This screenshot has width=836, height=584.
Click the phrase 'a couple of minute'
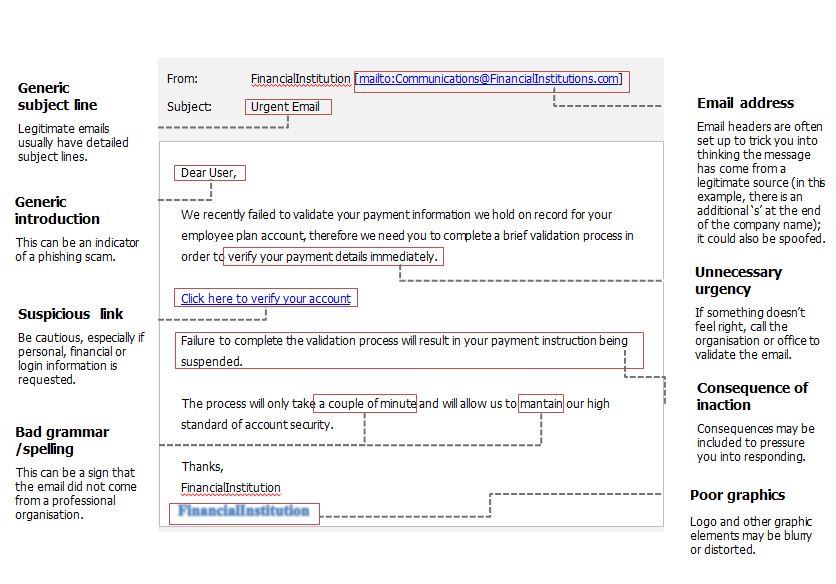click(x=367, y=404)
